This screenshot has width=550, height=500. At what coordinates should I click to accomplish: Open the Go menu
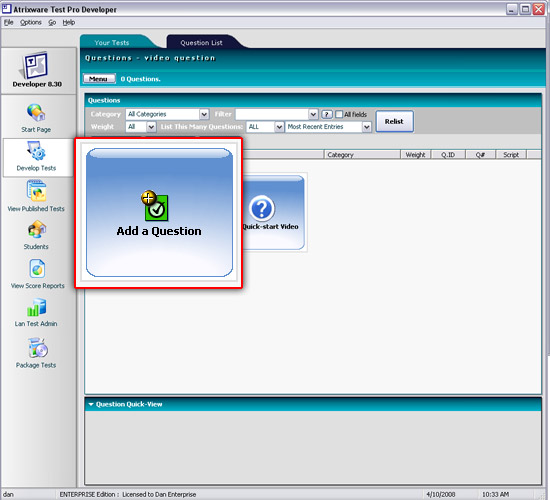coord(52,22)
